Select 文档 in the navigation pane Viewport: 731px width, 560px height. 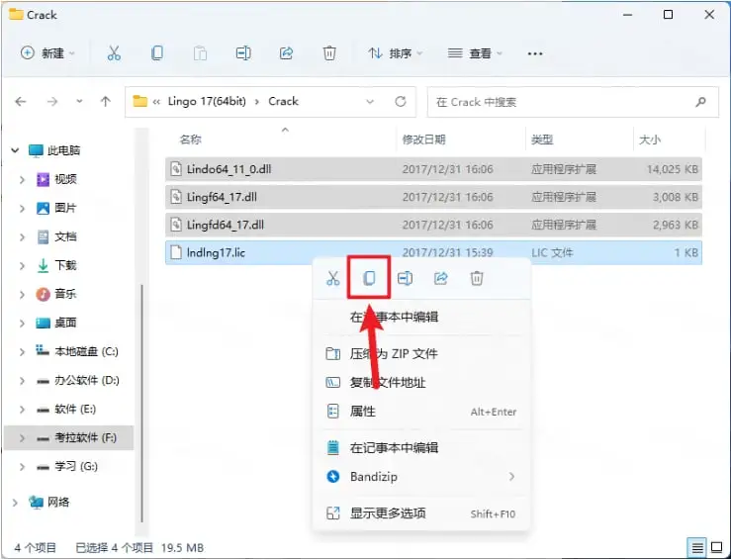pyautogui.click(x=65, y=236)
